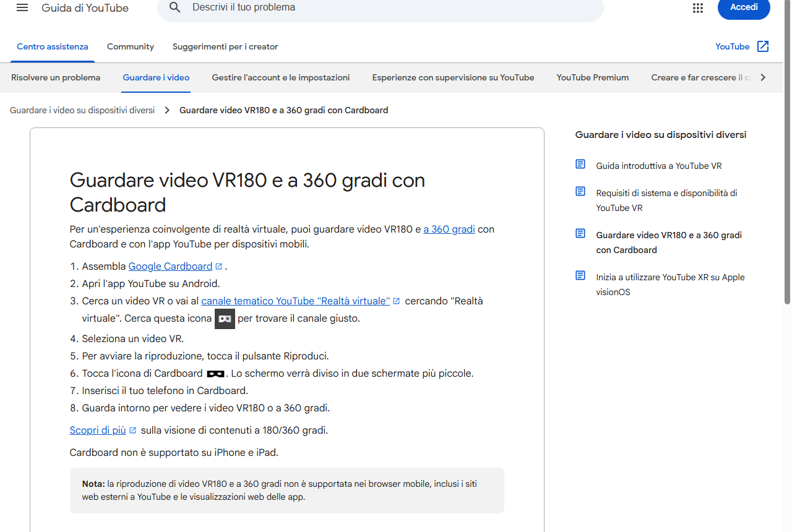Click external-link icon after Scopri di più
The width and height of the screenshot is (792, 532).
coord(132,431)
